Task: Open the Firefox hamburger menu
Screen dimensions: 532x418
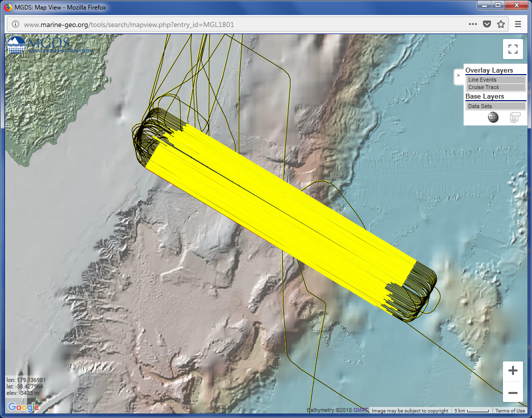Action: pyautogui.click(x=518, y=24)
